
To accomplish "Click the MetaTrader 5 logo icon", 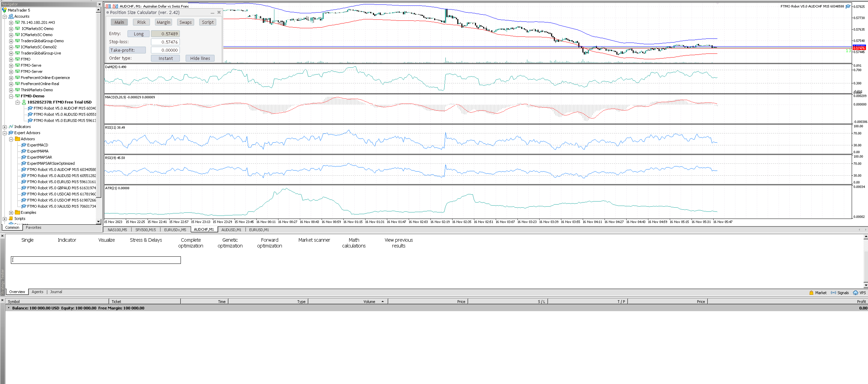I will pos(4,10).
